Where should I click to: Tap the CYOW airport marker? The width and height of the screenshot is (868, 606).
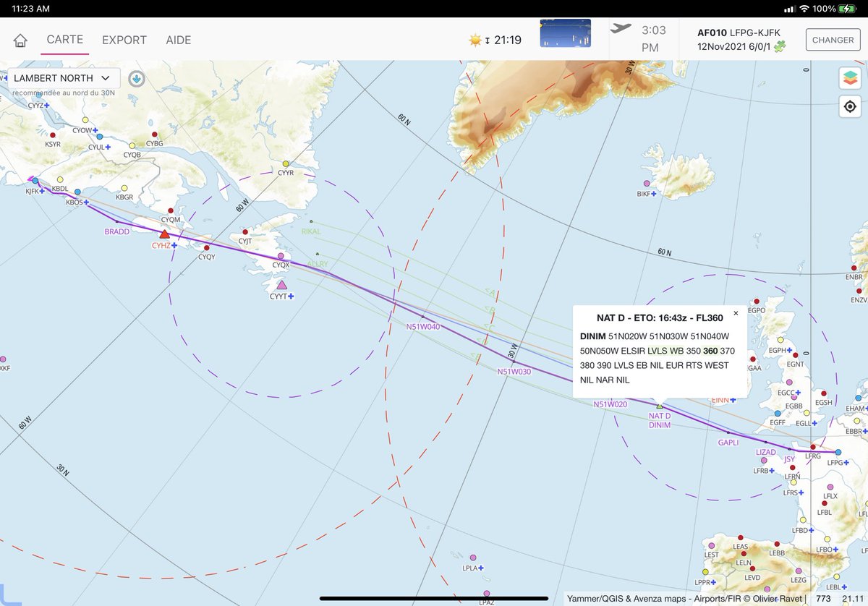point(85,120)
